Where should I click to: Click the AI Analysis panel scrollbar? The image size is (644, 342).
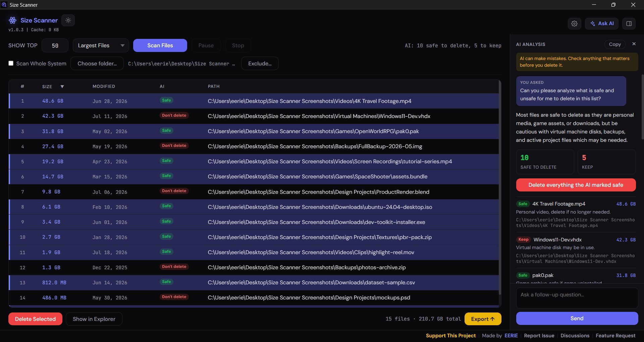(642, 107)
